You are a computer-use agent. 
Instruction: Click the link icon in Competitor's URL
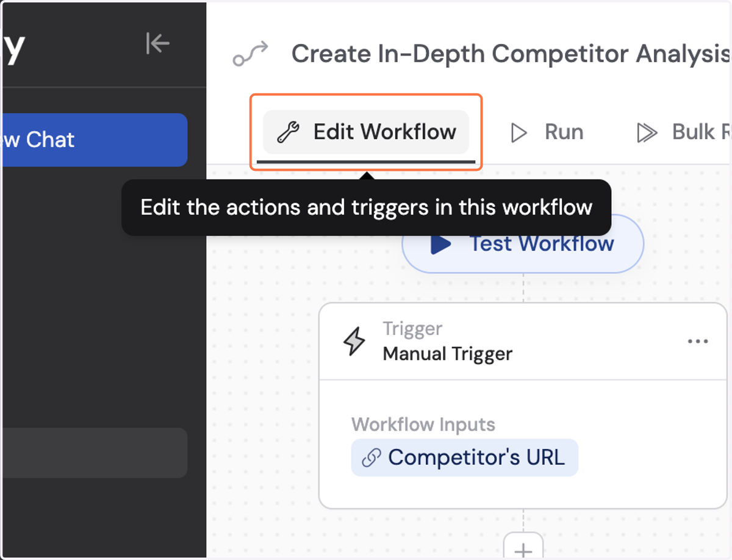tap(371, 458)
